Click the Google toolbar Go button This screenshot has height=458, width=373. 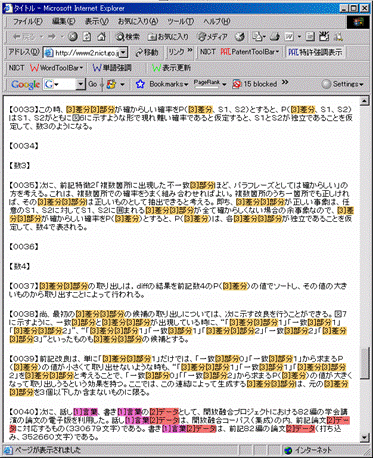[x=93, y=84]
